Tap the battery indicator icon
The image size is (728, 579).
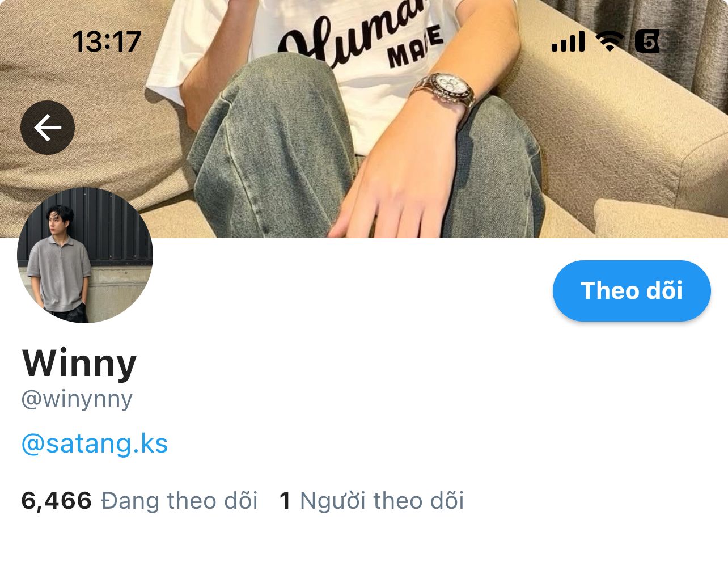coord(647,41)
